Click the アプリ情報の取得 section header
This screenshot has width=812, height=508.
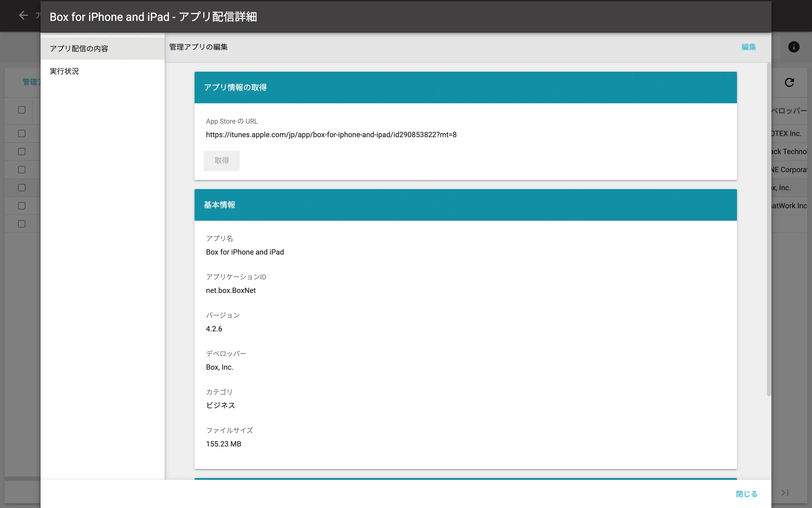(465, 87)
